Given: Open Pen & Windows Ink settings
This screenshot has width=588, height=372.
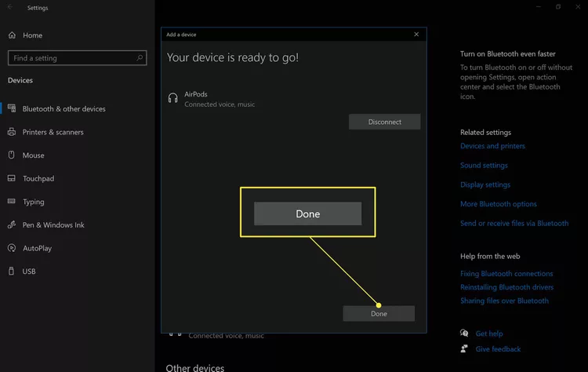Looking at the screenshot, I should 53,225.
